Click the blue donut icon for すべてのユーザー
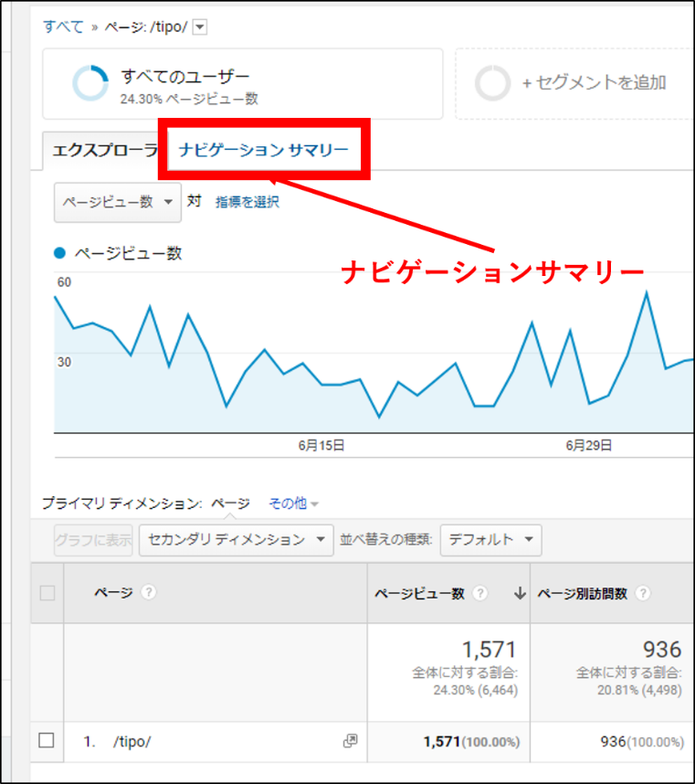Screen dimensions: 695x784 point(90,83)
